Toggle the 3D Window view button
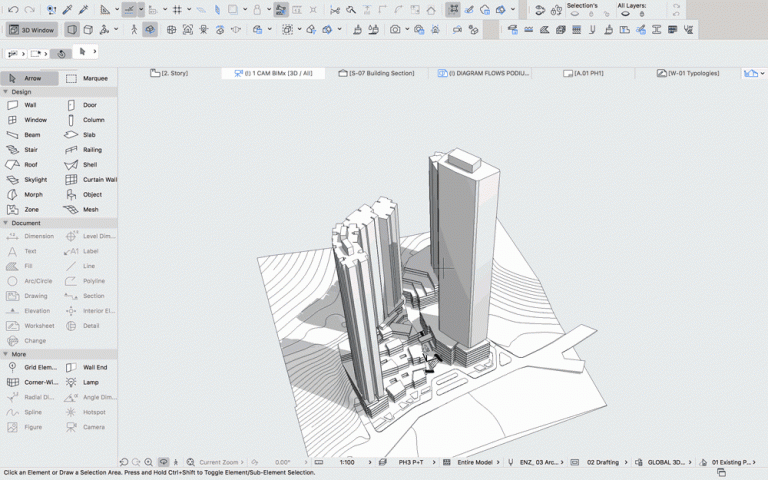 (30, 30)
